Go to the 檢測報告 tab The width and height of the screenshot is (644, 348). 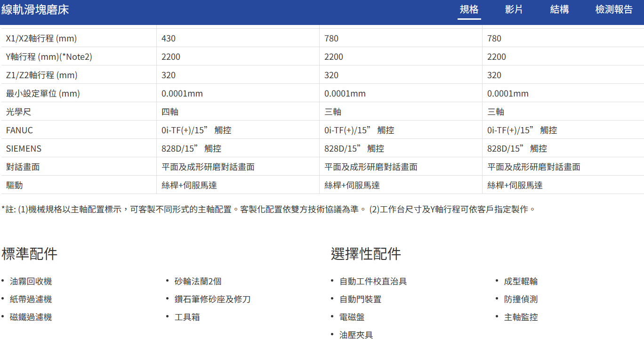(614, 10)
